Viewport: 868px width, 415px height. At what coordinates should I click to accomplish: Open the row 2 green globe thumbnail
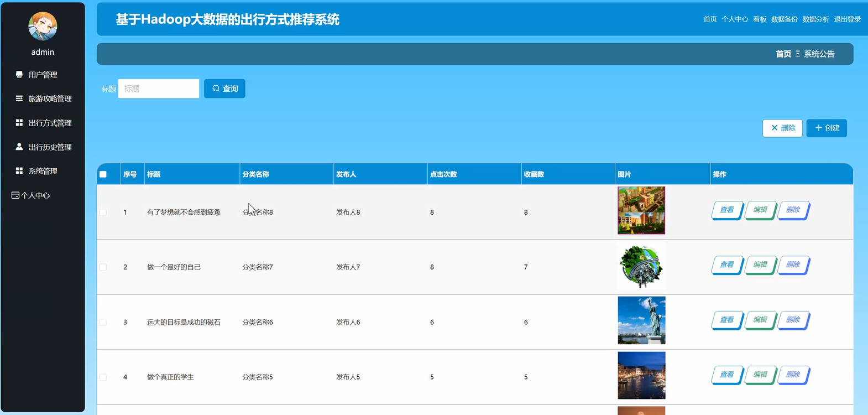641,266
